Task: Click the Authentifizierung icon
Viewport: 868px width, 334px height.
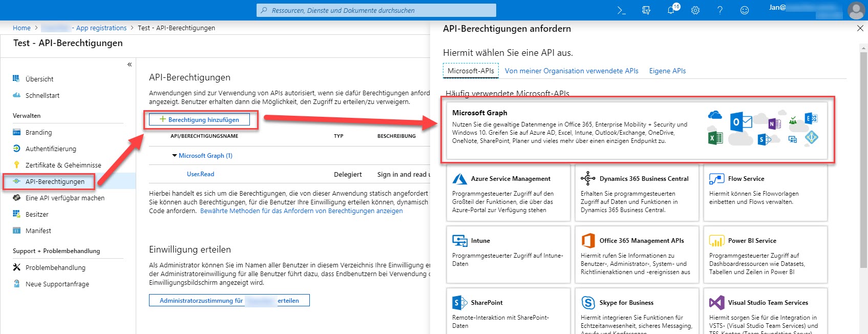Action: click(x=16, y=149)
